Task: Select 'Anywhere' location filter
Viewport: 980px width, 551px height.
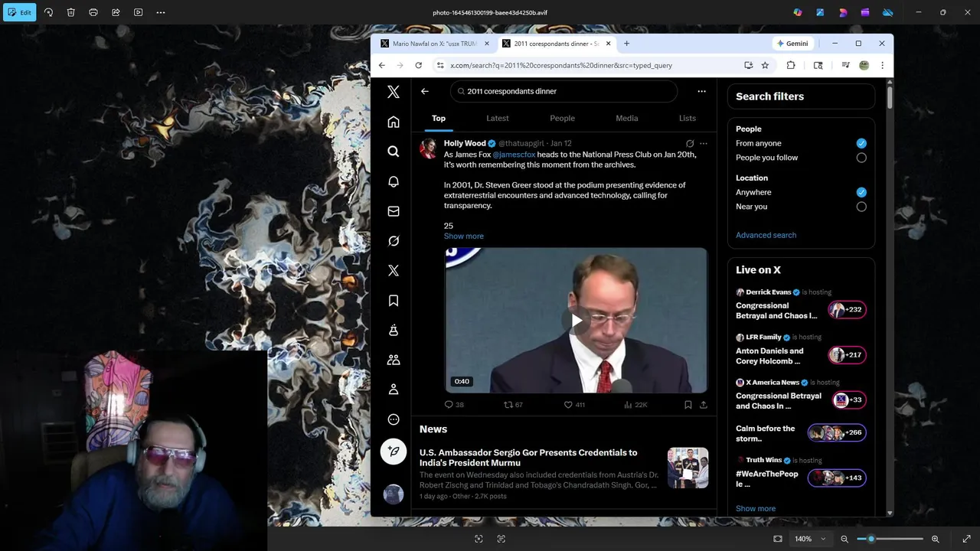Action: (861, 192)
